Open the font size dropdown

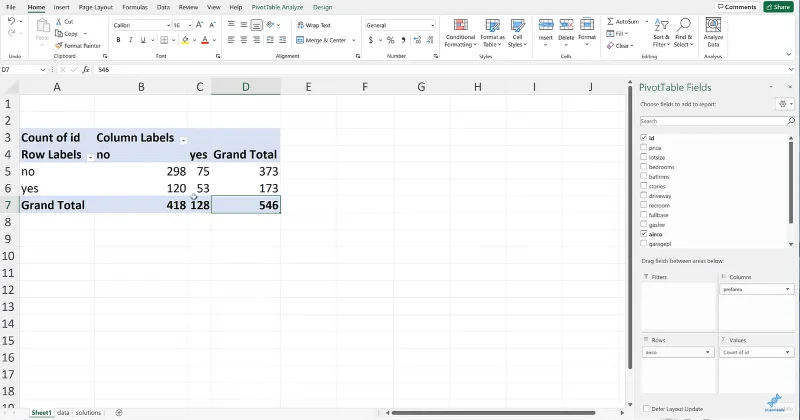(190, 25)
